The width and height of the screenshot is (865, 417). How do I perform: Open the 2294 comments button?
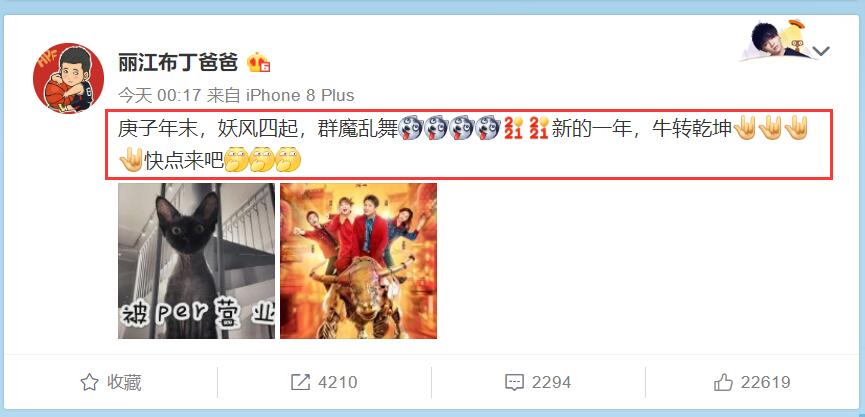(538, 382)
